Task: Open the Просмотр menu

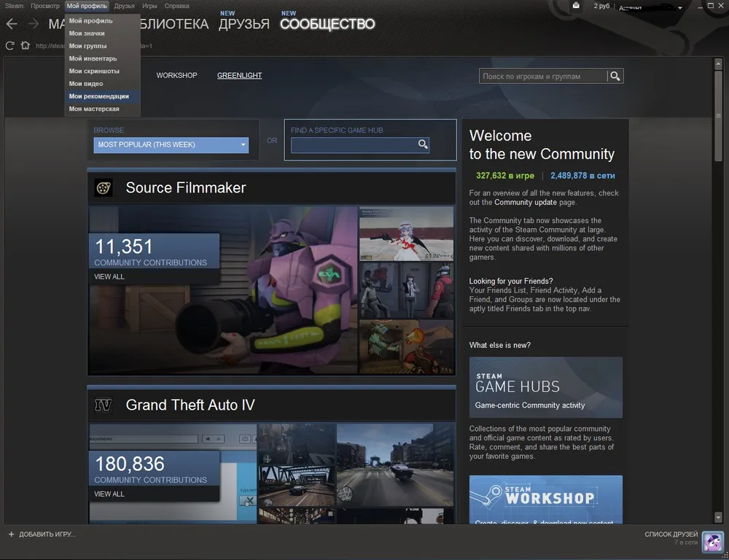Action: (45, 6)
